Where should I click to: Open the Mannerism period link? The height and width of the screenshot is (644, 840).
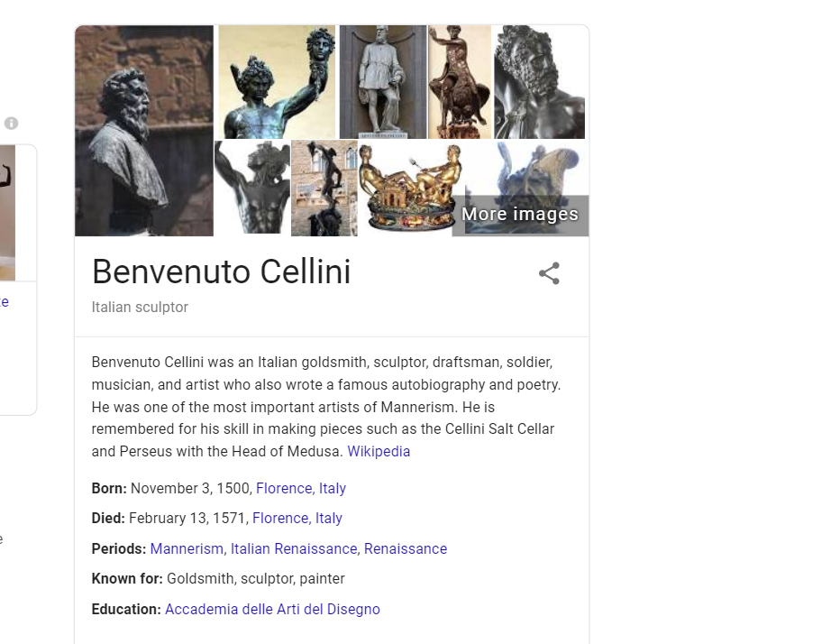187,548
